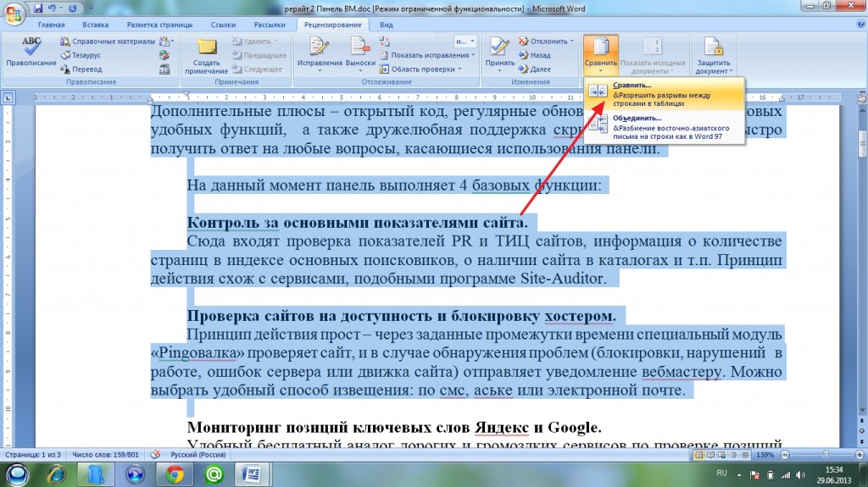
Task: Toggle Исправления track changes
Action: coord(320,49)
